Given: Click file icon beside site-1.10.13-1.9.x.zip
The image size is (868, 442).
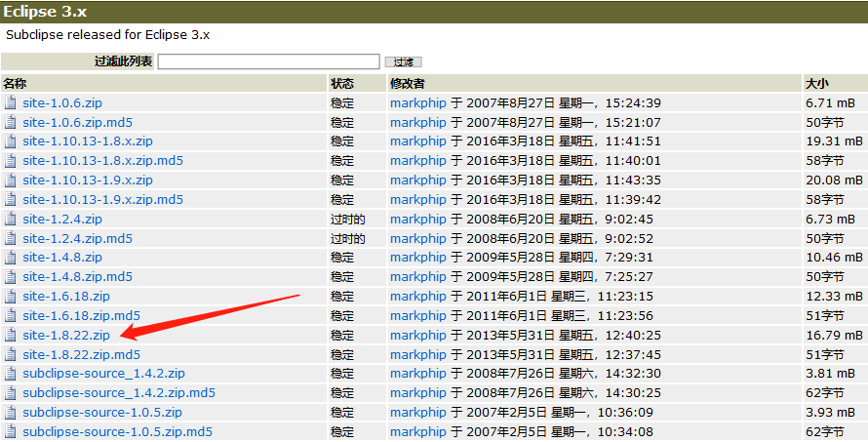Looking at the screenshot, I should click(x=11, y=180).
